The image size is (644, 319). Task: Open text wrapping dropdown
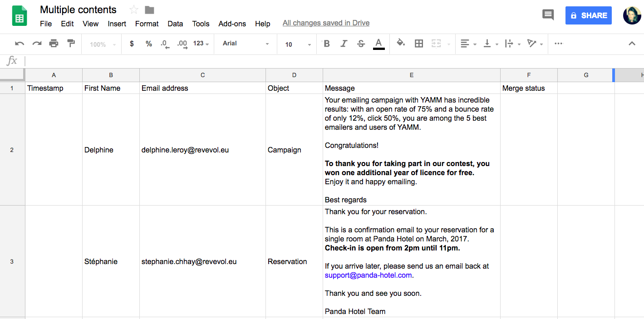(513, 44)
